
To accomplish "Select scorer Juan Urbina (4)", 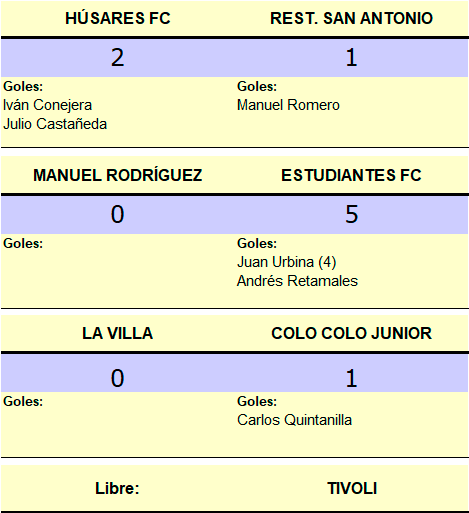I will pos(287,262).
